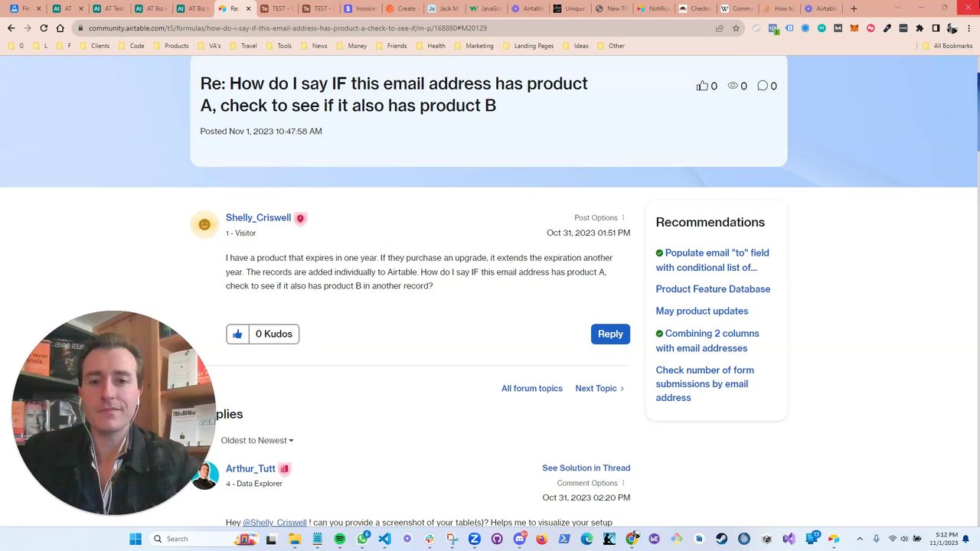
Task: Open Comment Options menu on Arthur's reply
Action: coord(591,483)
